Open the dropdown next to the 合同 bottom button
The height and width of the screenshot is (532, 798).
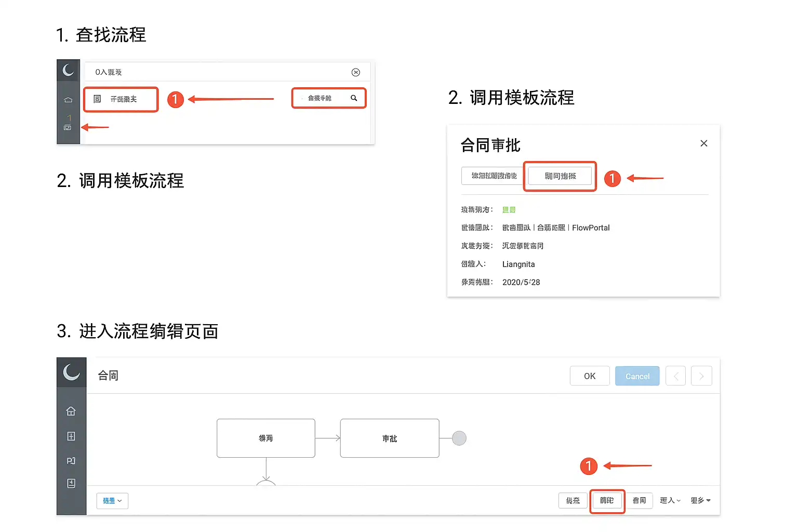pos(670,500)
